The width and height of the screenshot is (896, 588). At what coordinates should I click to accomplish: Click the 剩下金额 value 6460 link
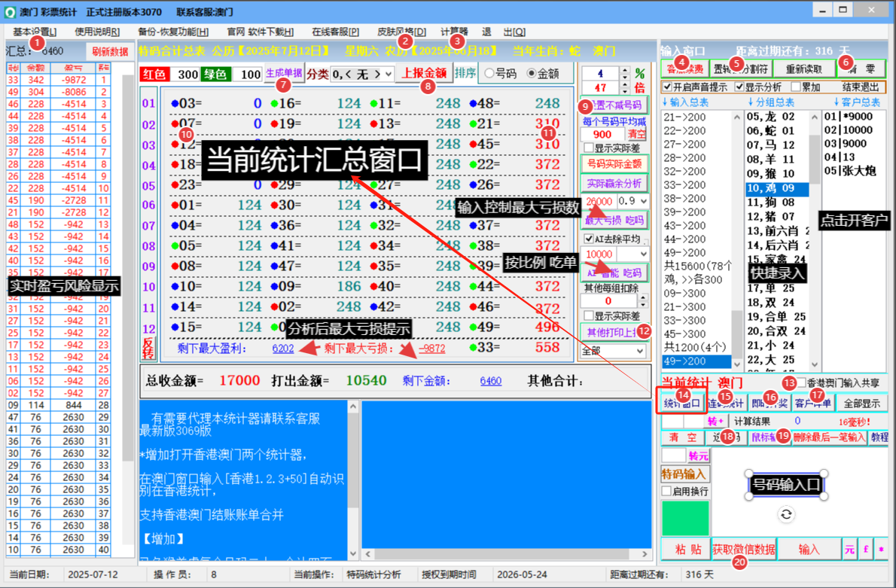pos(491,380)
